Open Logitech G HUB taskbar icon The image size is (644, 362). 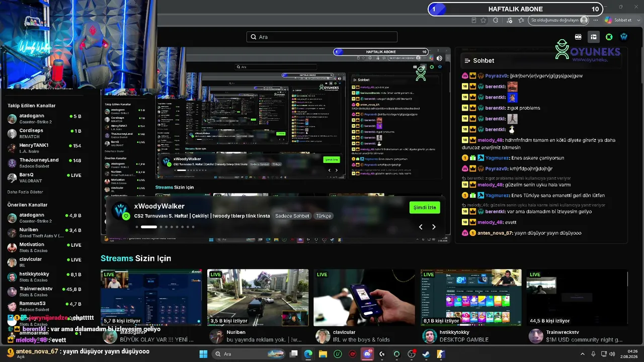(x=382, y=354)
